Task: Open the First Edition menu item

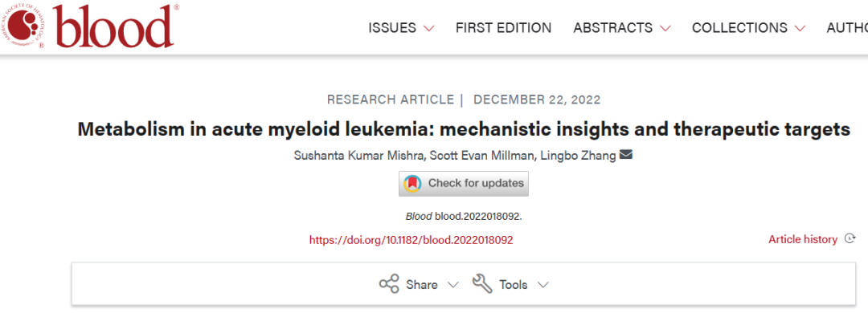Action: (x=503, y=27)
